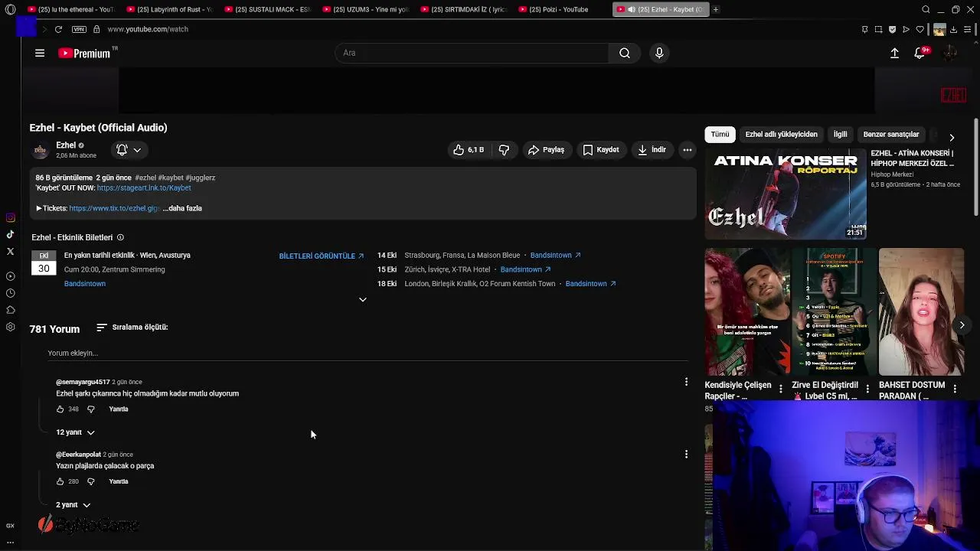Image resolution: width=980 pixels, height=551 pixels.
Task: Click the Yorum ekleyin comment field
Action: tap(367, 353)
